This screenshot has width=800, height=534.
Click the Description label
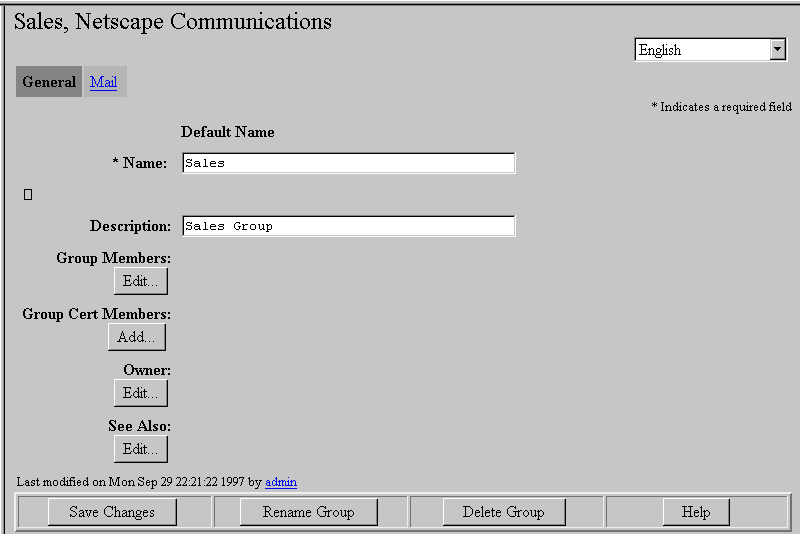tap(130, 226)
